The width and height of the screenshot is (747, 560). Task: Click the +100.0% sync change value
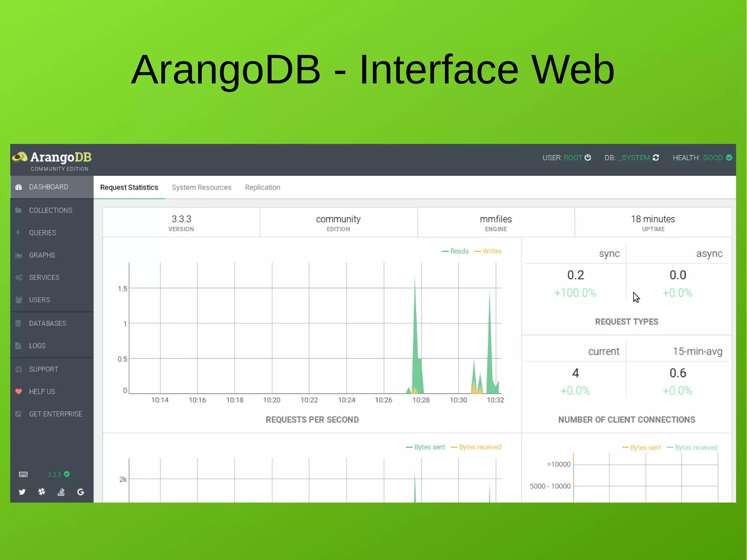(575, 293)
